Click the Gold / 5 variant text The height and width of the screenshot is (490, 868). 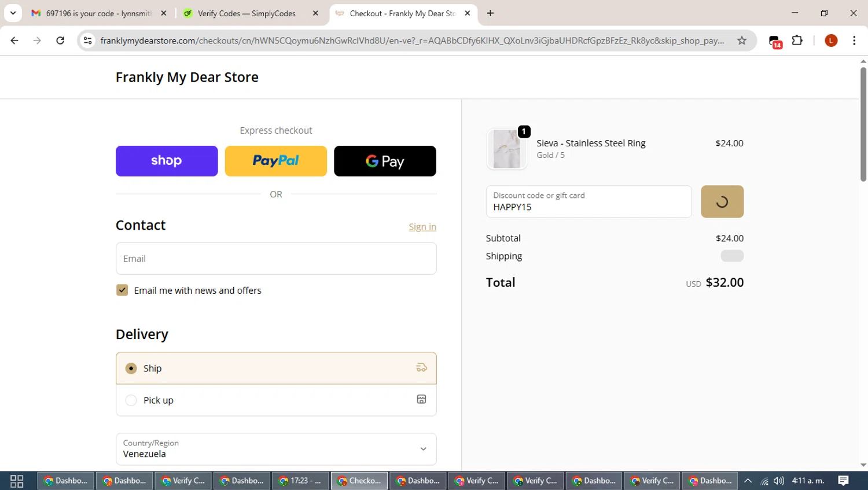click(x=550, y=155)
